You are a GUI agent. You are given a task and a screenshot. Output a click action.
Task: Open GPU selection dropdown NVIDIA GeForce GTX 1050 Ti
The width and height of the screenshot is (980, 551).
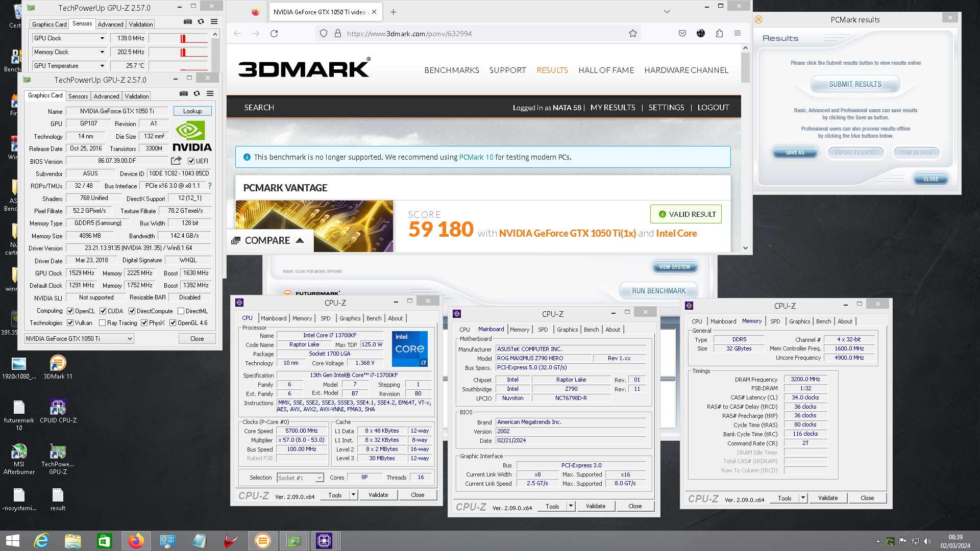tap(79, 339)
